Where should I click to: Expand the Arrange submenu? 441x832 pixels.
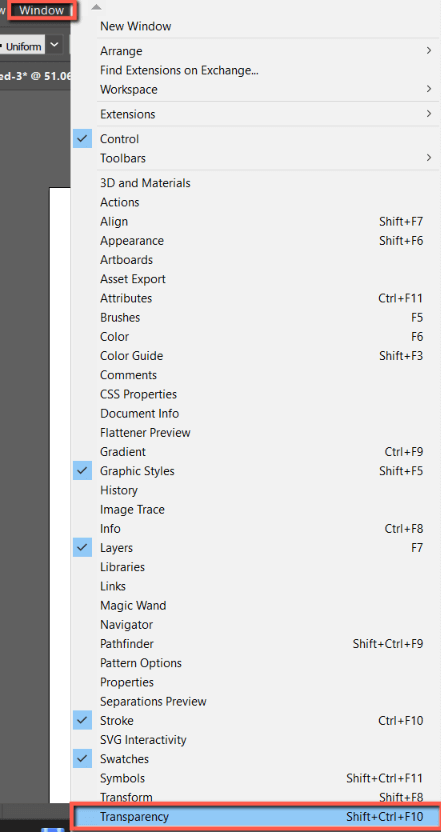pos(256,51)
